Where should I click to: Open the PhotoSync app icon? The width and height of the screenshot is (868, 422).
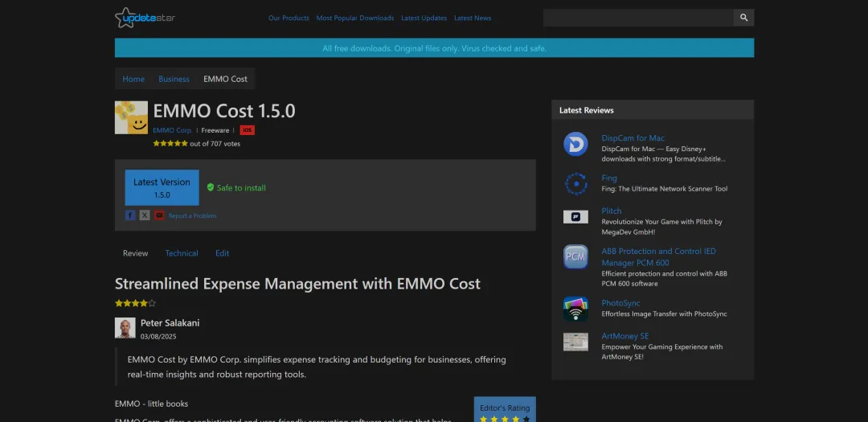tap(575, 309)
